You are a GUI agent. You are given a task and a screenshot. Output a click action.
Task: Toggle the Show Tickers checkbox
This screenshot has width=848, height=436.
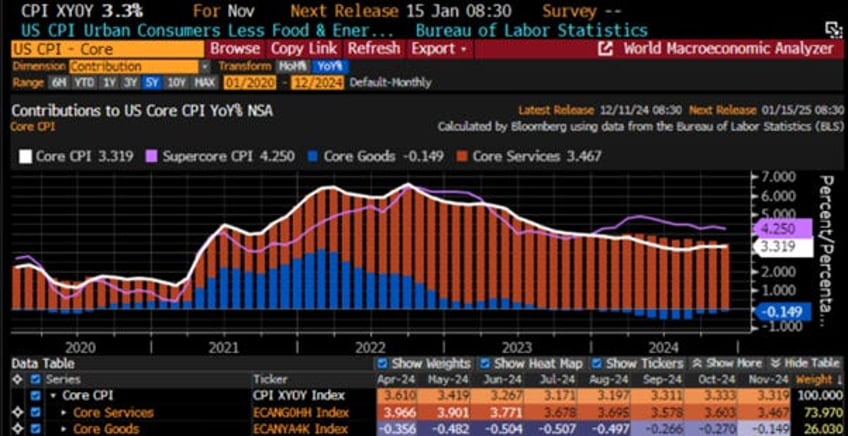coord(597,364)
